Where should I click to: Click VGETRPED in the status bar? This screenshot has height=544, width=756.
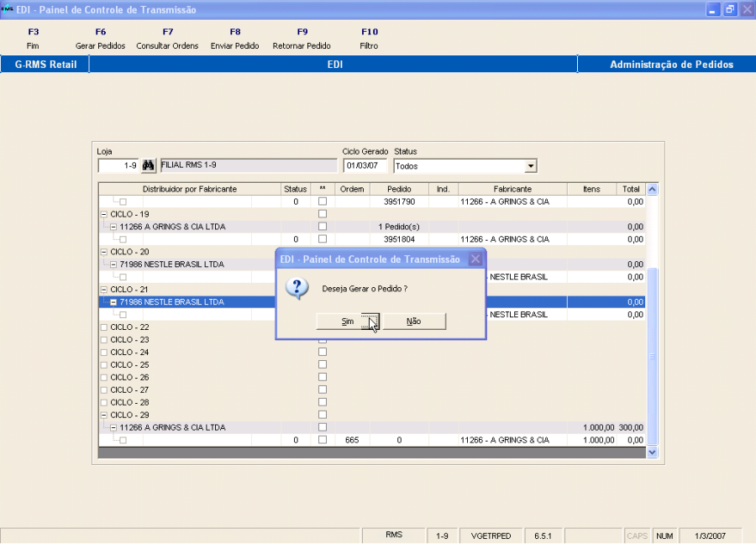click(x=491, y=536)
